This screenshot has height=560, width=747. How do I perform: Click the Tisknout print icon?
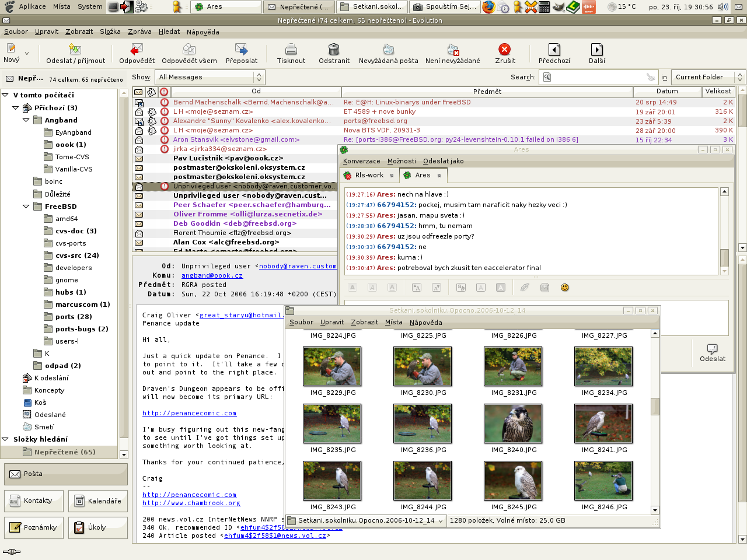tap(291, 50)
